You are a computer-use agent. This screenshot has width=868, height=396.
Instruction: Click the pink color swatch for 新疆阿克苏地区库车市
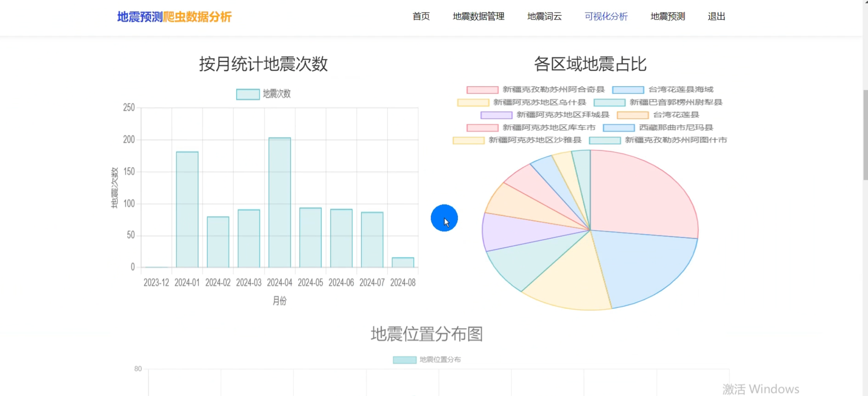click(x=482, y=127)
